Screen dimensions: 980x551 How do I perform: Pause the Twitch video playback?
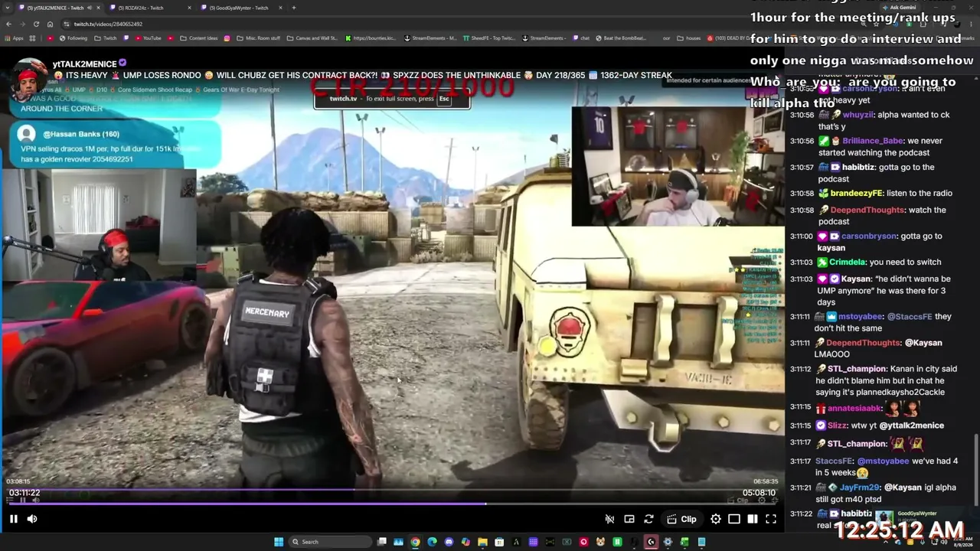pyautogui.click(x=14, y=519)
